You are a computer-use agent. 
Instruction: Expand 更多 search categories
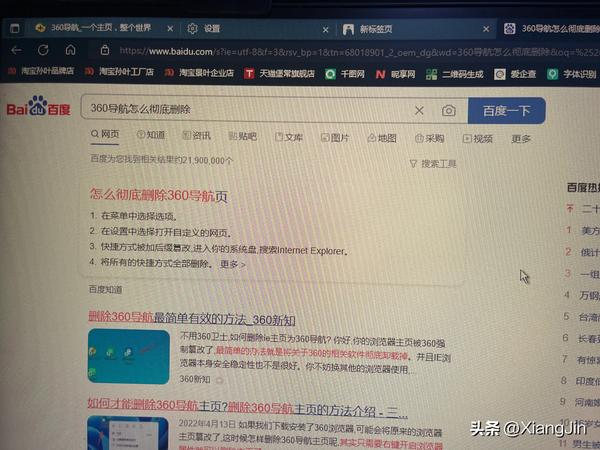tap(521, 139)
